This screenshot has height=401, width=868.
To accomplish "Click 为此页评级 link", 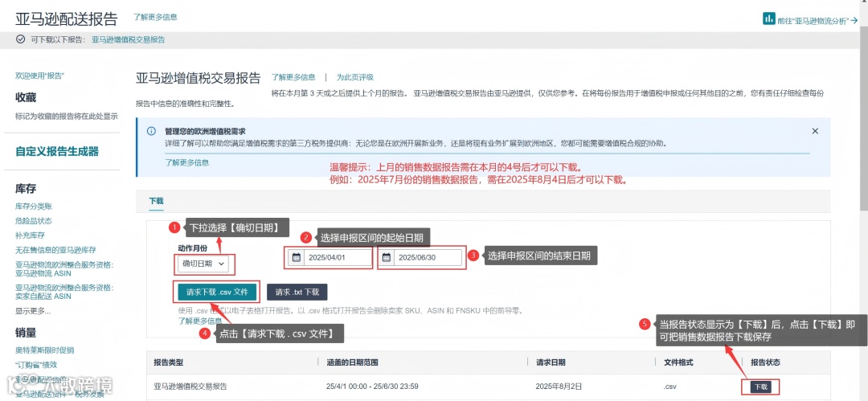I will pos(355,77).
